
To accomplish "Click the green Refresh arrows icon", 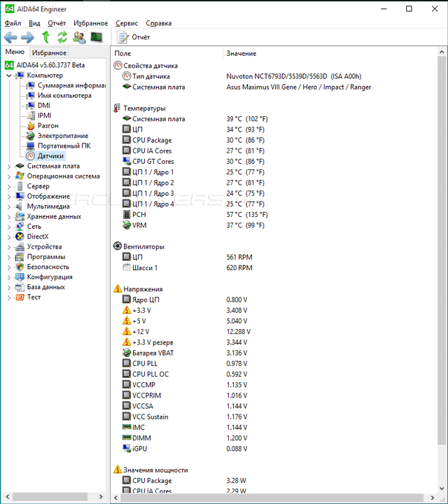I will (x=62, y=37).
